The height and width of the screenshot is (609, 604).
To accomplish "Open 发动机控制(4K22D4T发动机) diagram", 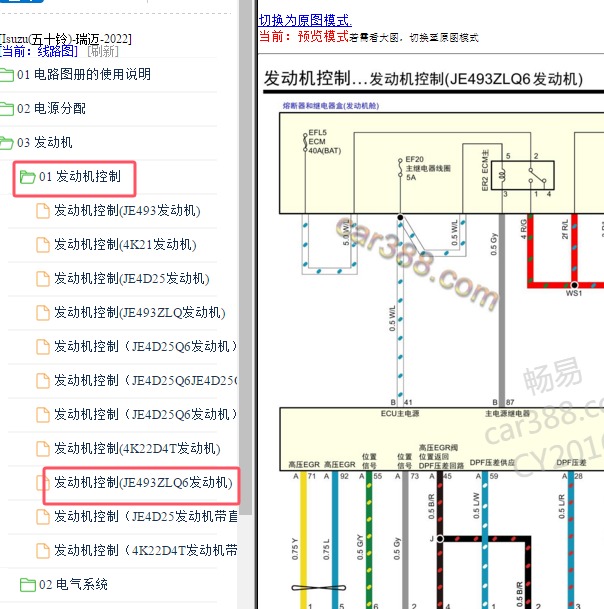I will [x=137, y=449].
